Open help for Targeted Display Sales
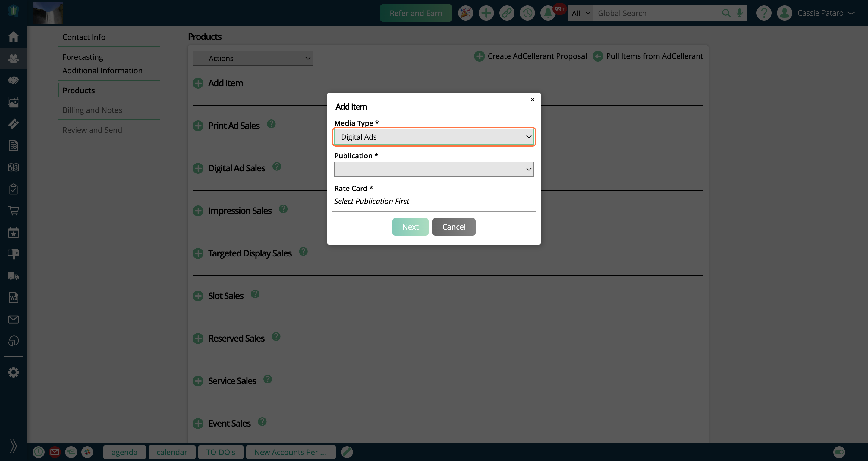This screenshot has width=868, height=461. tap(303, 251)
